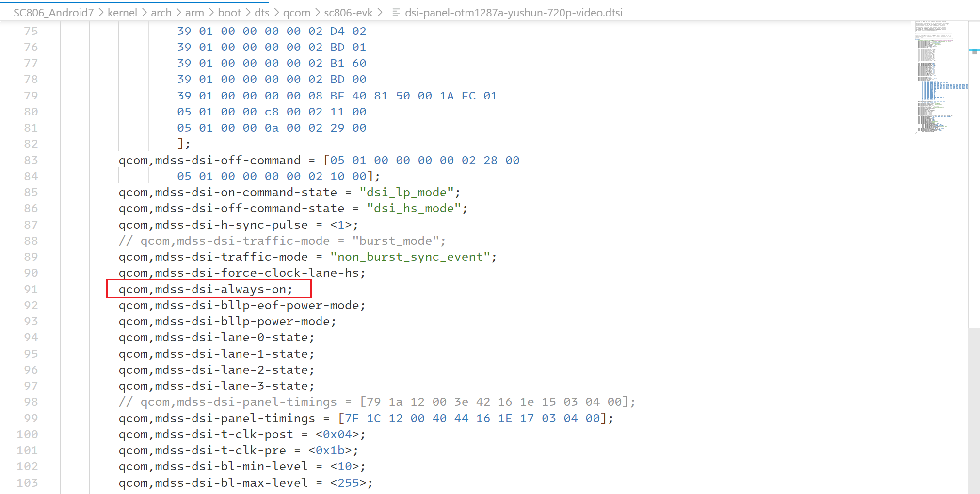
Task: Click the commented panel-timings line 98
Action: click(377, 402)
